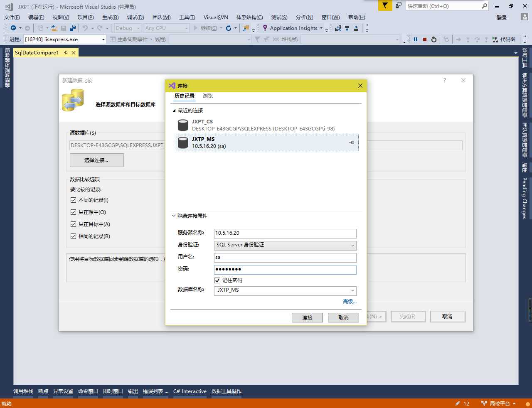Restart debugging with circular arrow icon

point(434,39)
